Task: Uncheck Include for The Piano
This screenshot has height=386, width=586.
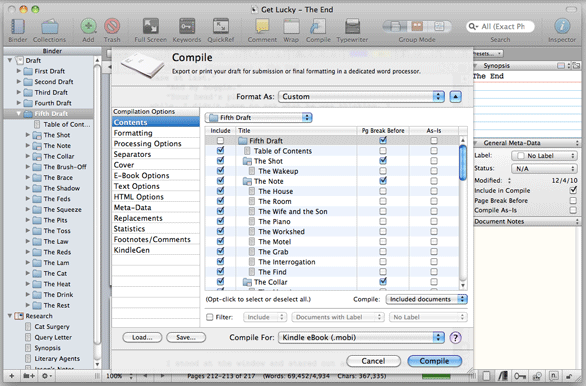Action: click(220, 221)
